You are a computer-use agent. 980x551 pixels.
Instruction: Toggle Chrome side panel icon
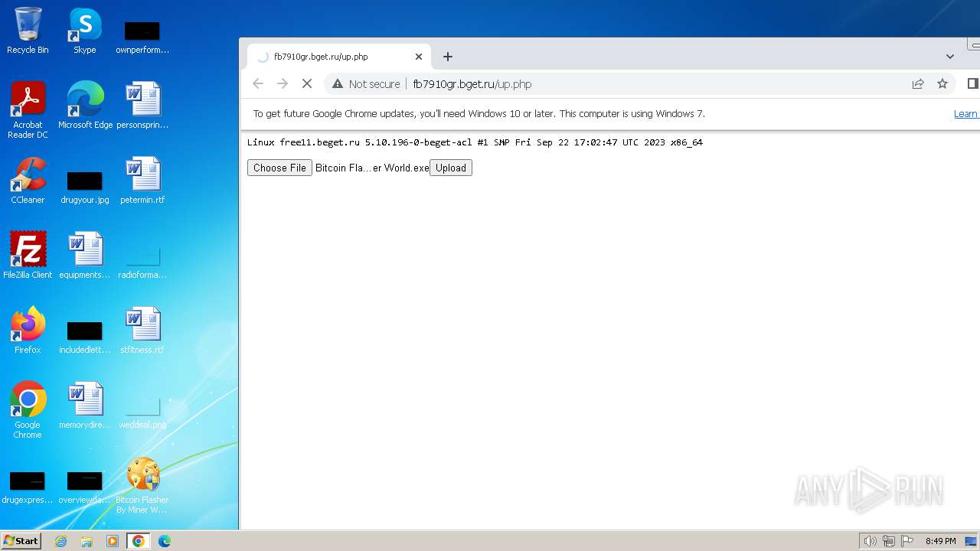point(973,84)
